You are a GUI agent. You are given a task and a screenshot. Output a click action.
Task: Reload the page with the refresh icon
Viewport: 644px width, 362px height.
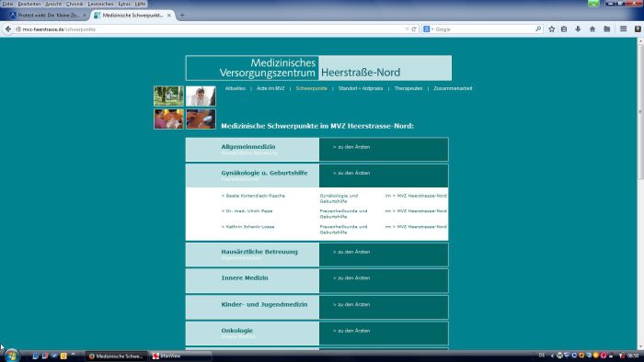414,29
